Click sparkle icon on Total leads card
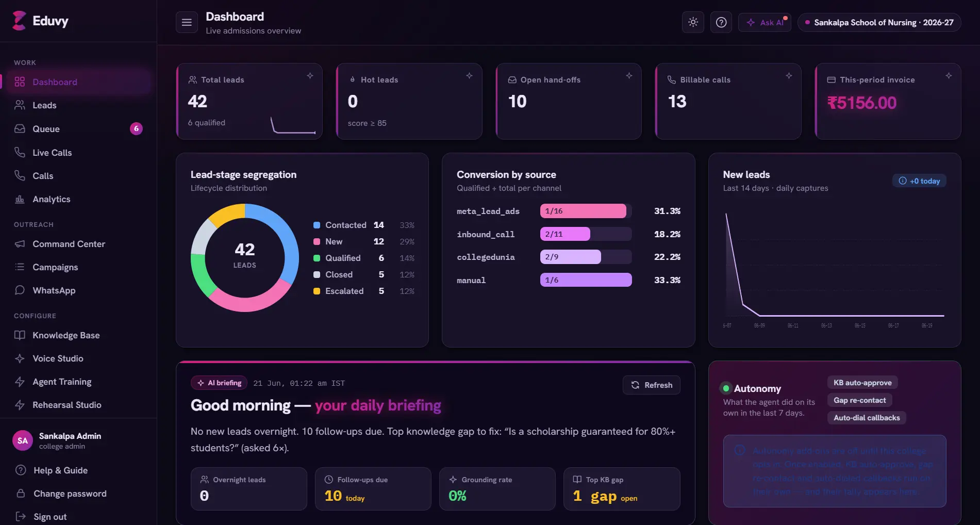This screenshot has height=525, width=980. [310, 76]
